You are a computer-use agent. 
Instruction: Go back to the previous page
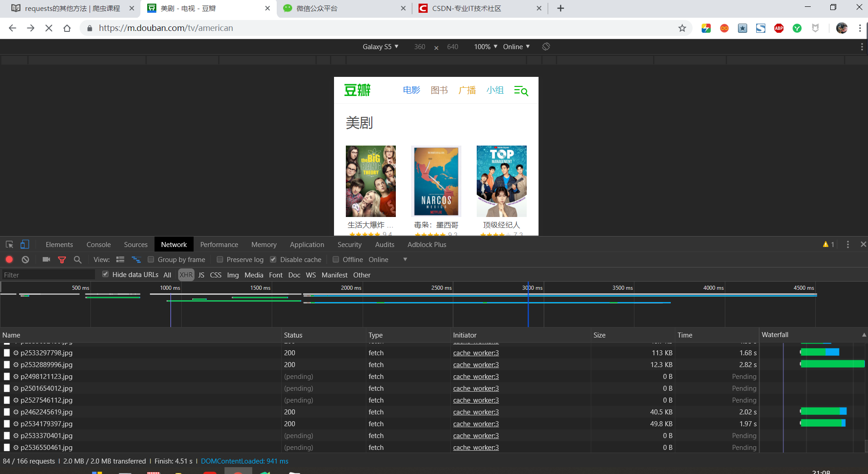12,28
